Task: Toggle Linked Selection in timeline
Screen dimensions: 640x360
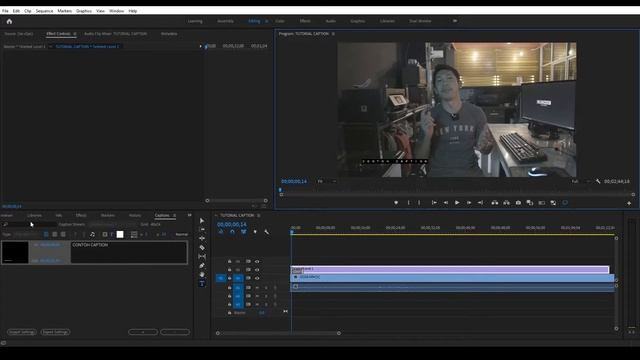Action: [244, 232]
